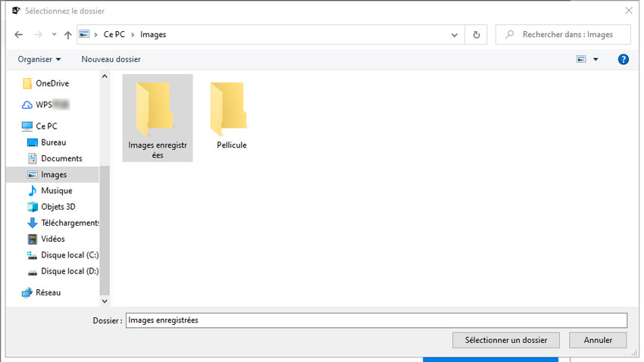Refresh the Images folder view
The height and width of the screenshot is (362, 644).
click(x=477, y=35)
